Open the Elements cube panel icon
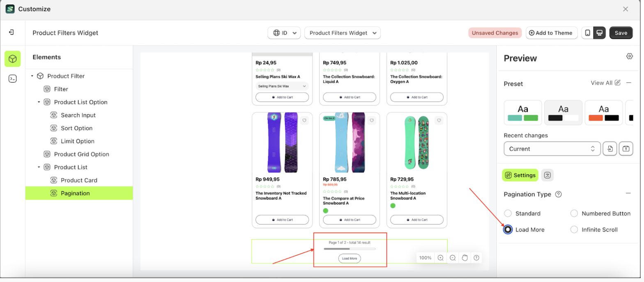 13,59
